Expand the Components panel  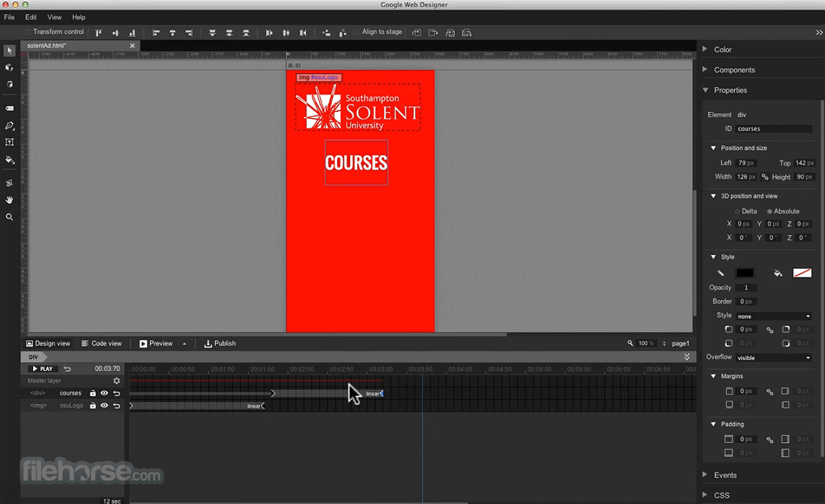point(705,69)
